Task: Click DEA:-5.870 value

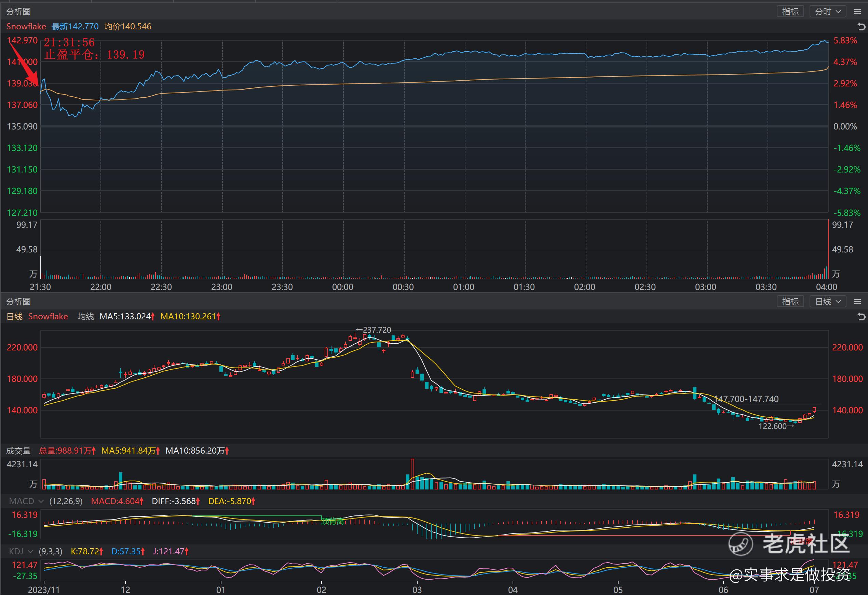Action: pyautogui.click(x=232, y=501)
